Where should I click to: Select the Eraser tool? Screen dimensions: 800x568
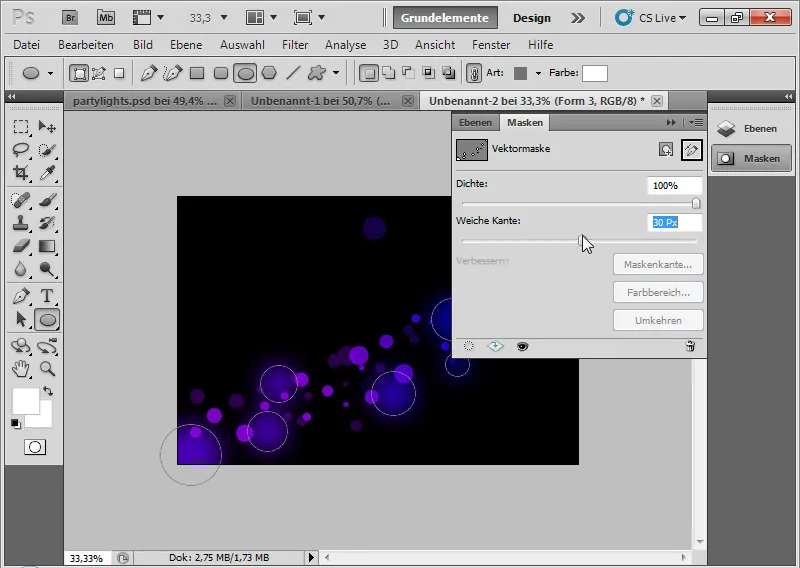tap(21, 246)
